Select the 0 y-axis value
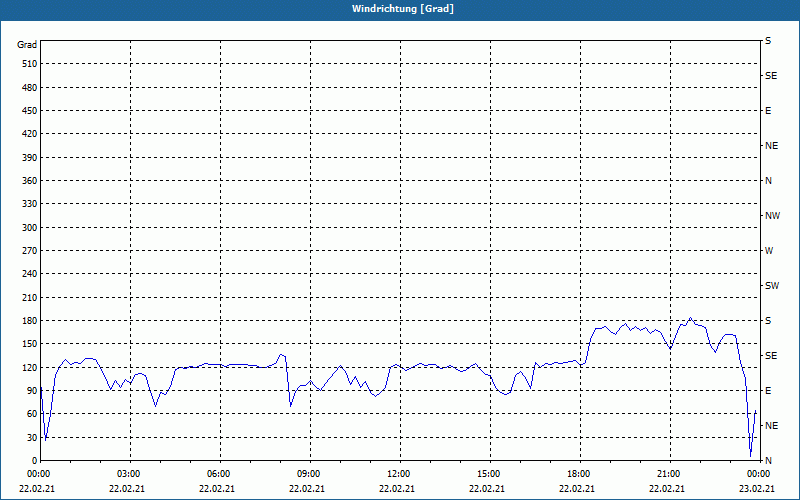 point(35,461)
